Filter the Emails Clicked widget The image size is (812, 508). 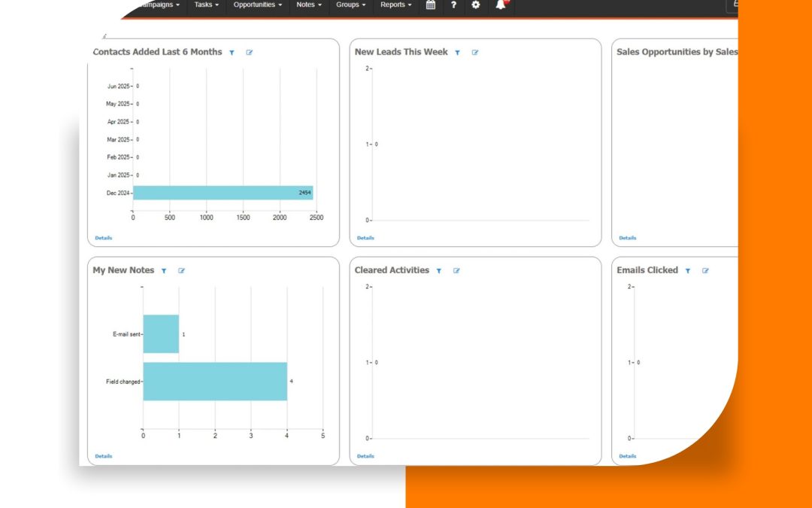(688, 271)
